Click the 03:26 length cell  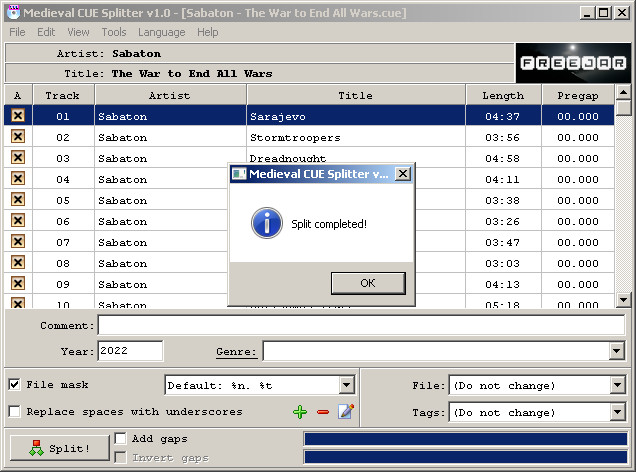503,221
